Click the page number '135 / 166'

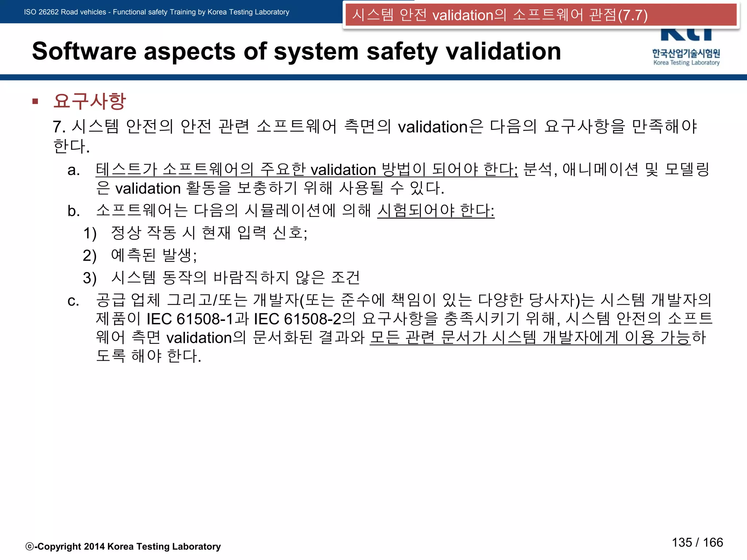coord(697,542)
